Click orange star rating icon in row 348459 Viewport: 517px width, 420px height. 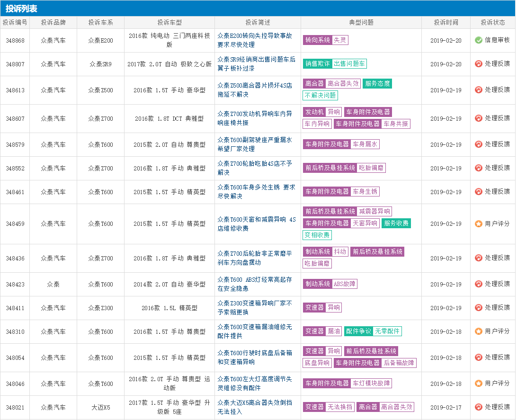(479, 224)
